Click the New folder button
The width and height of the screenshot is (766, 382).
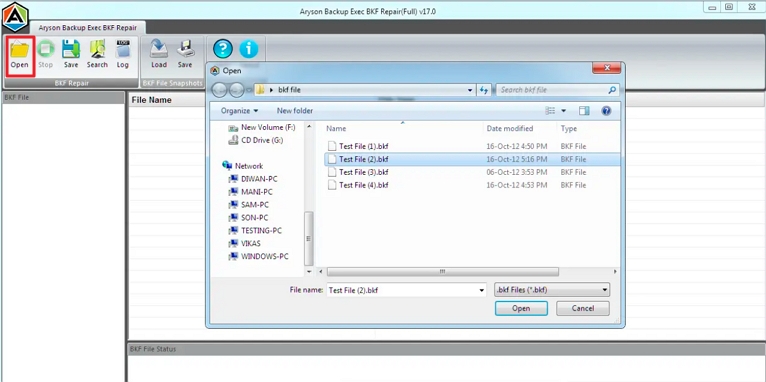tap(295, 111)
